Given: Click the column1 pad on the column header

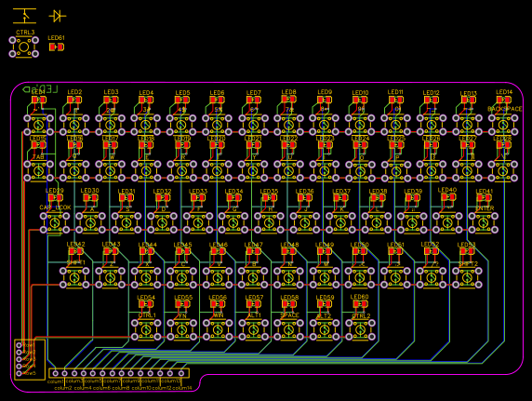Looking at the screenshot, I should 56,373.
